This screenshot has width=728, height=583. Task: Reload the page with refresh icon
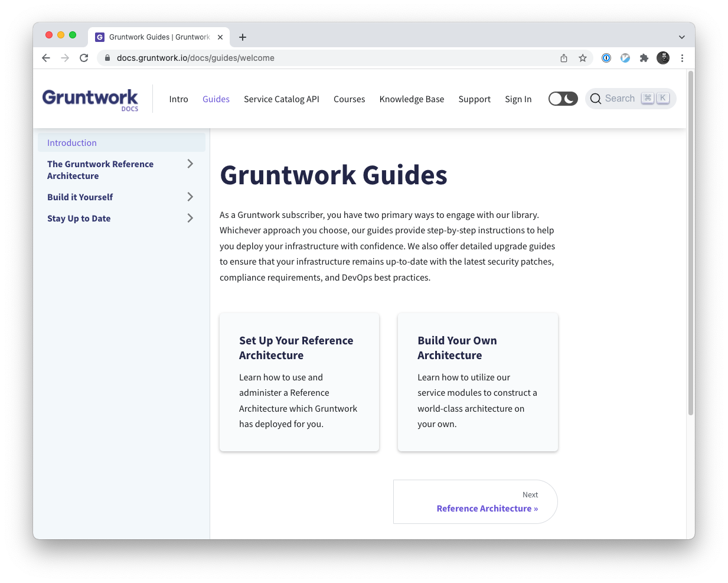(84, 58)
